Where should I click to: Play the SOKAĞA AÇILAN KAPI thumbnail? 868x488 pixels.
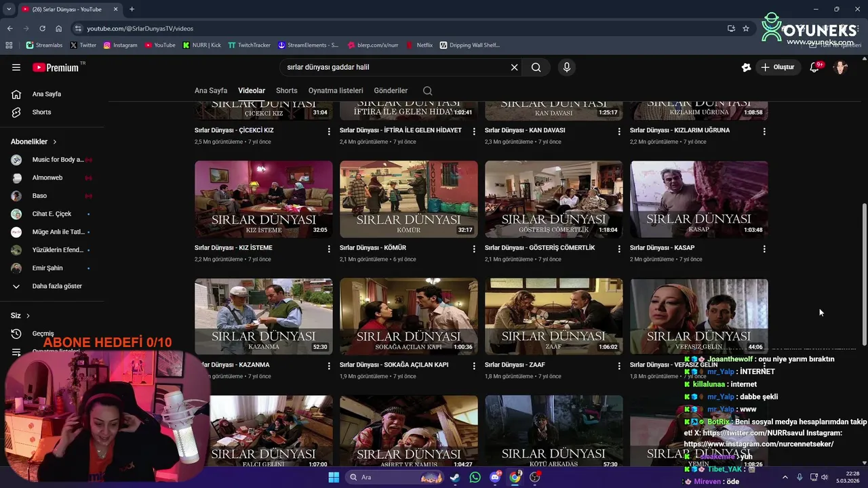pos(409,317)
